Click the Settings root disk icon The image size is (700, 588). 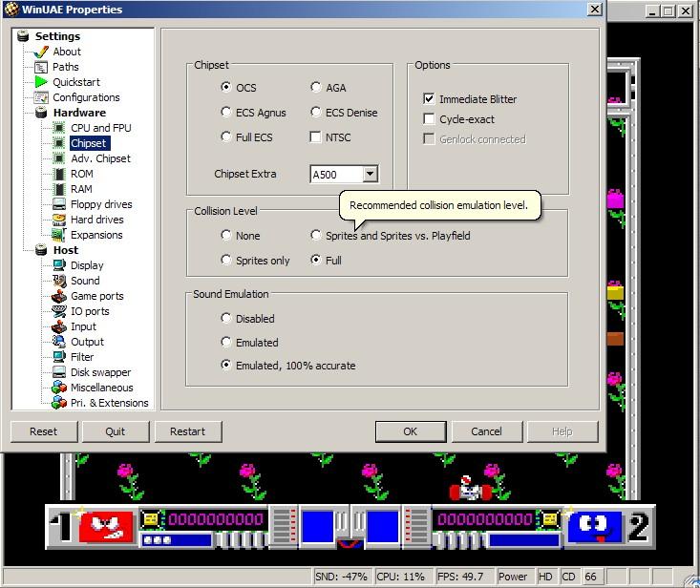pos(23,36)
